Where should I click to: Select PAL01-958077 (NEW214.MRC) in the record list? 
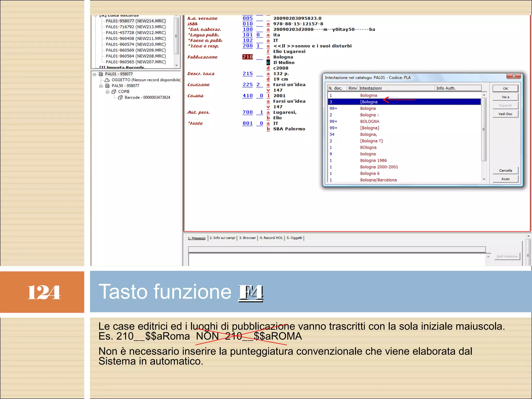point(136,21)
